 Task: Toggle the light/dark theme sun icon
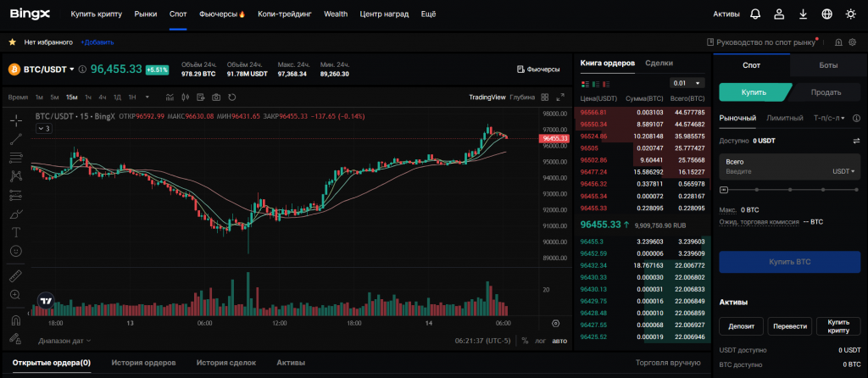tap(851, 14)
